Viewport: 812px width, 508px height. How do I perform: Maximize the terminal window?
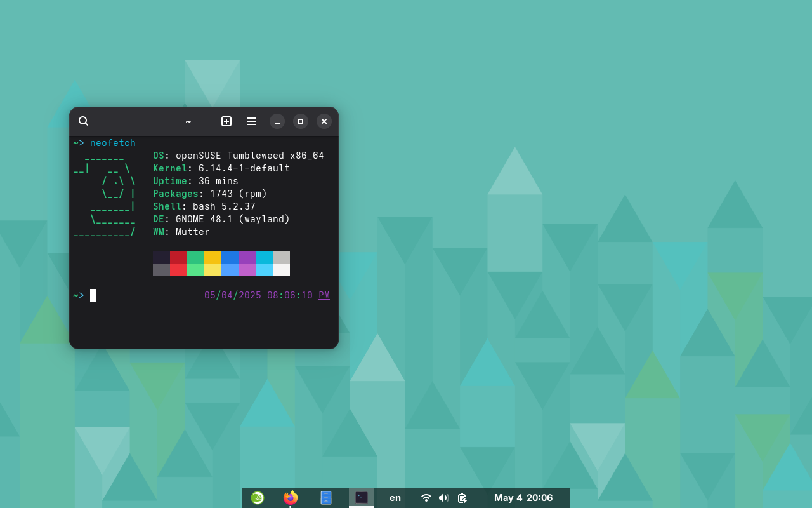pos(301,121)
